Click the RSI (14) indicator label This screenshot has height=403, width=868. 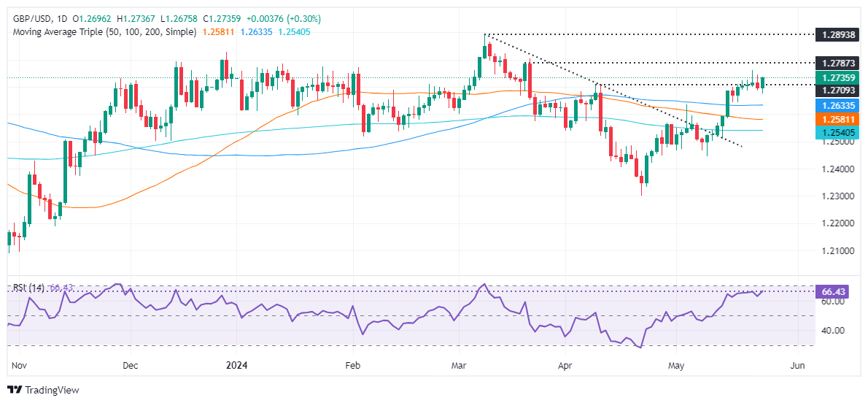[x=28, y=288]
